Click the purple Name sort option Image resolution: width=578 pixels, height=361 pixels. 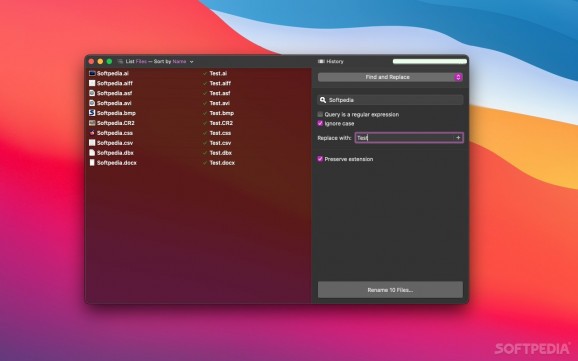[x=180, y=62]
